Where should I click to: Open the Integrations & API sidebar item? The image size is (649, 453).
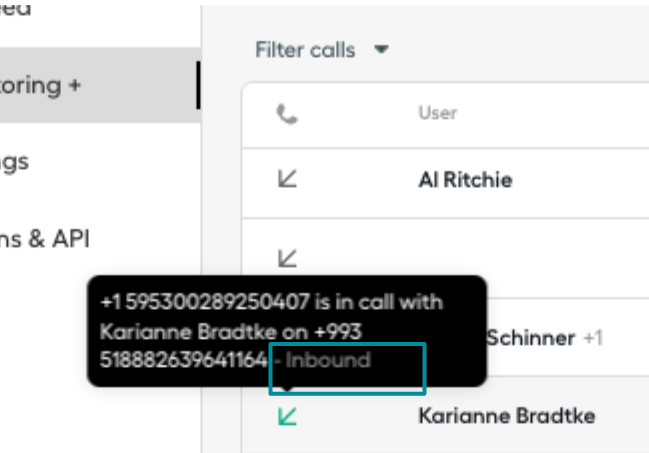(x=45, y=239)
